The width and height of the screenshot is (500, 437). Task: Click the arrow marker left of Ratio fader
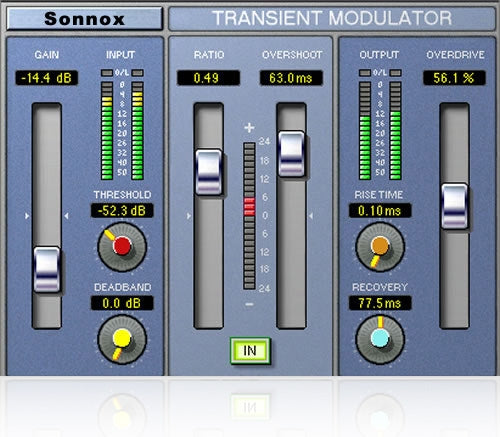coord(189,216)
